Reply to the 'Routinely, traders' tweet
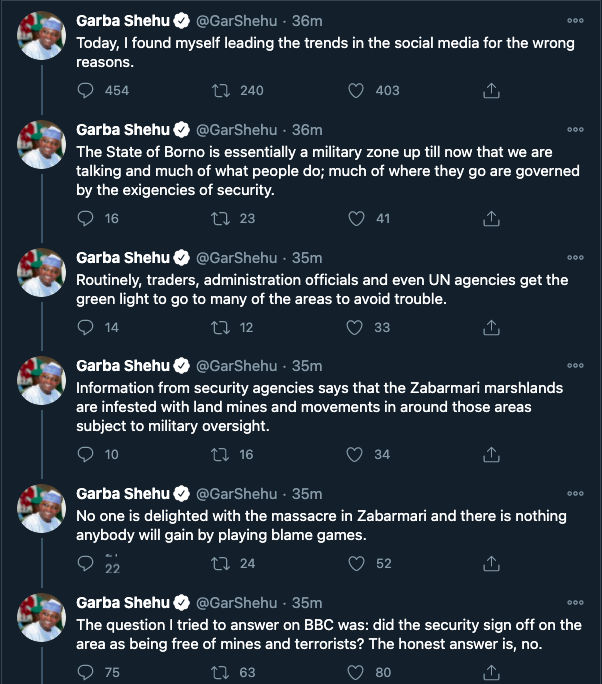The height and width of the screenshot is (684, 602). 86,327
